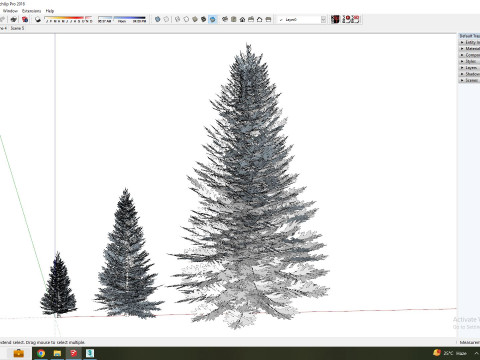This screenshot has width=480, height=360.
Task: Click the teal S taskbar app
Action: tap(90, 353)
